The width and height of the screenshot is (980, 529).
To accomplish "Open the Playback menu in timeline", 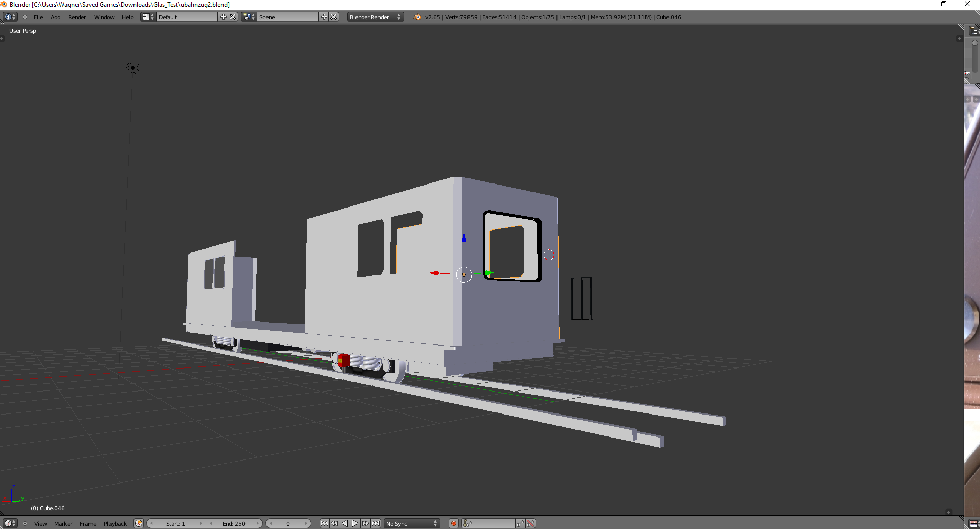I will (115, 523).
